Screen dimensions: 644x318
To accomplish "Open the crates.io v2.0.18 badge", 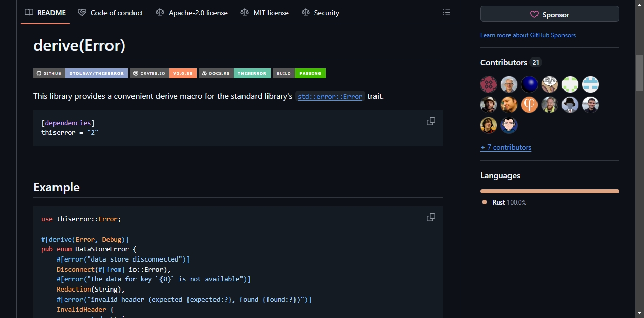I will click(x=163, y=73).
